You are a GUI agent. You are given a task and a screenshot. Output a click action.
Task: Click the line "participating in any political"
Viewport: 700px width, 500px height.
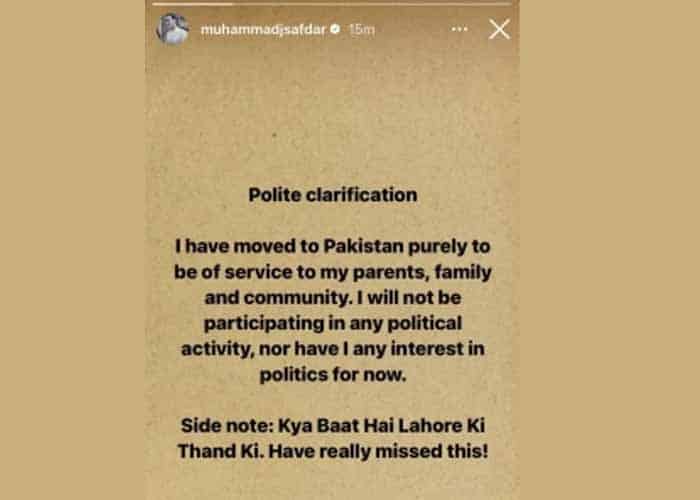[x=332, y=324]
